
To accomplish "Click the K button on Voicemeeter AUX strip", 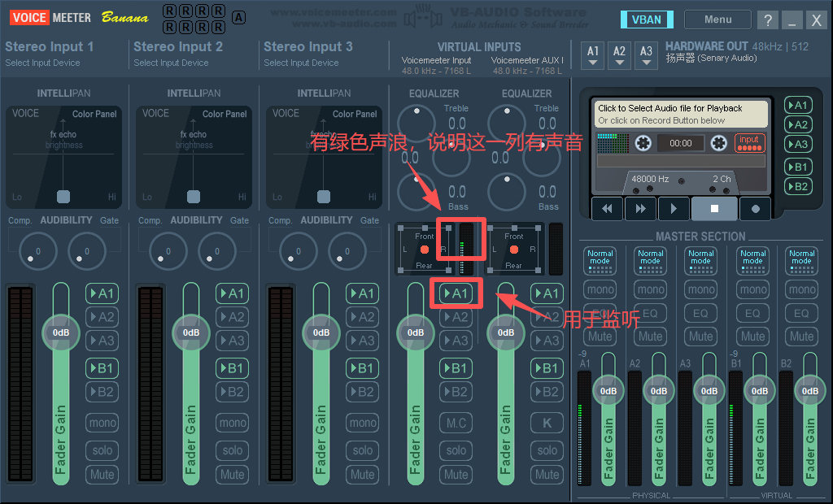I will click(547, 423).
